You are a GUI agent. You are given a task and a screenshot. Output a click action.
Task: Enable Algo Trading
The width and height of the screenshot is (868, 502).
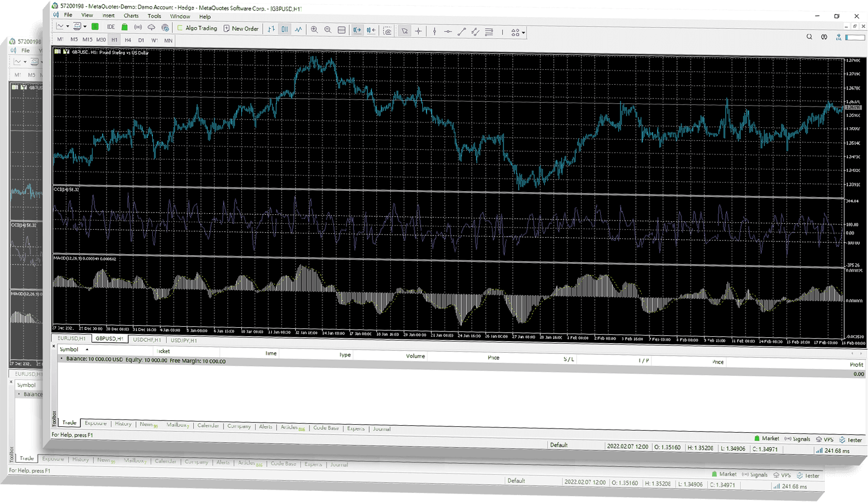click(198, 28)
